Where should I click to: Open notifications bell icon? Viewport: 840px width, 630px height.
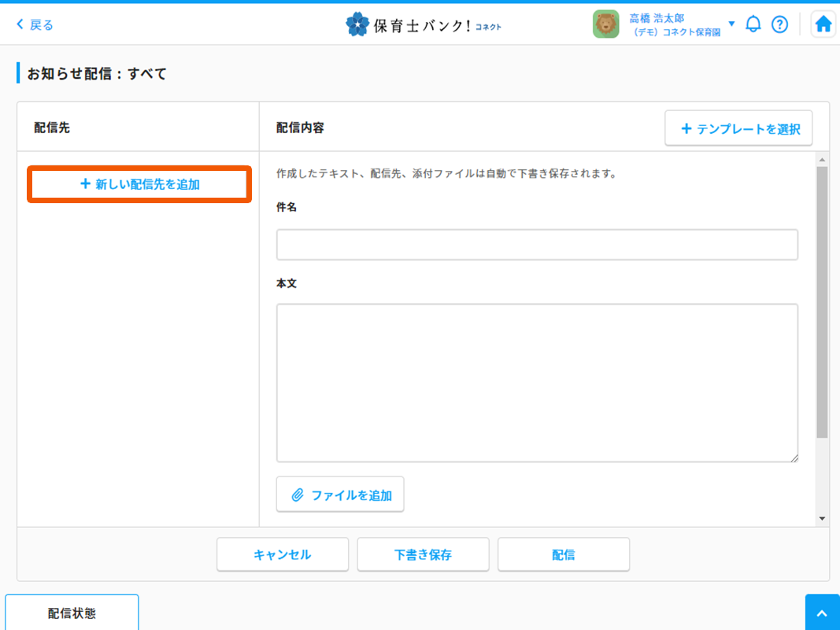(x=753, y=24)
